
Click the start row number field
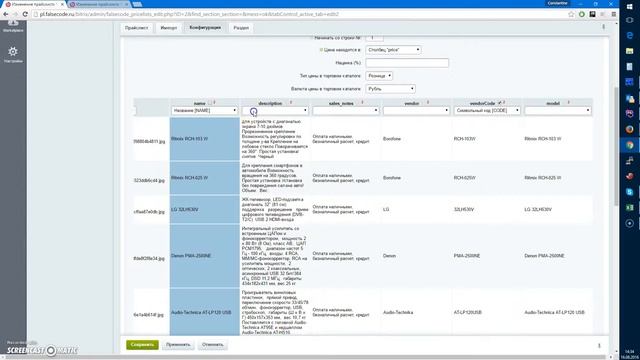pos(374,38)
